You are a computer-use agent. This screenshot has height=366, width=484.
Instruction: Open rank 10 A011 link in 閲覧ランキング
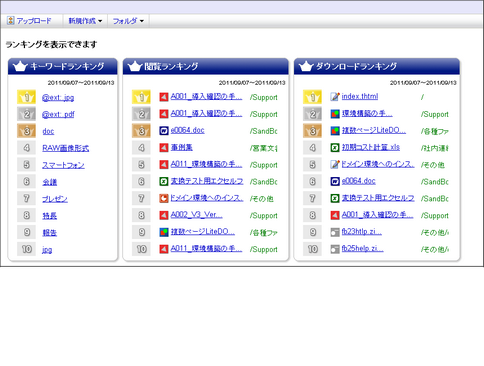pyautogui.click(x=206, y=249)
